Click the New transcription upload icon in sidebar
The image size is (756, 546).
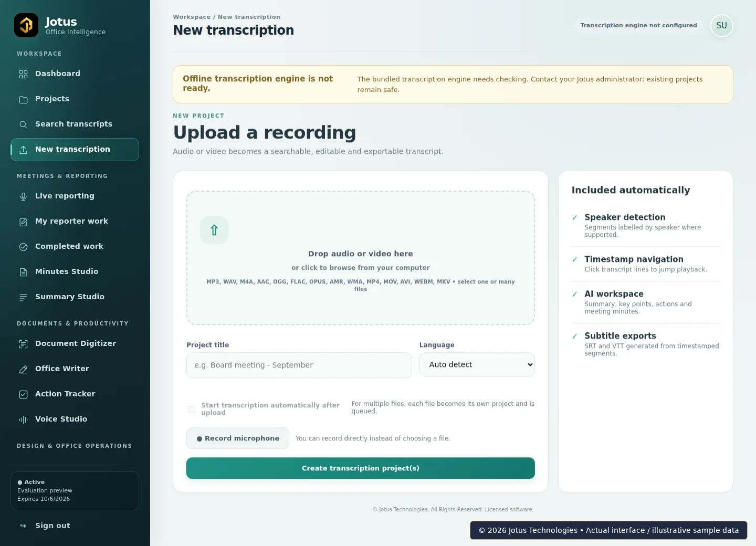23,150
